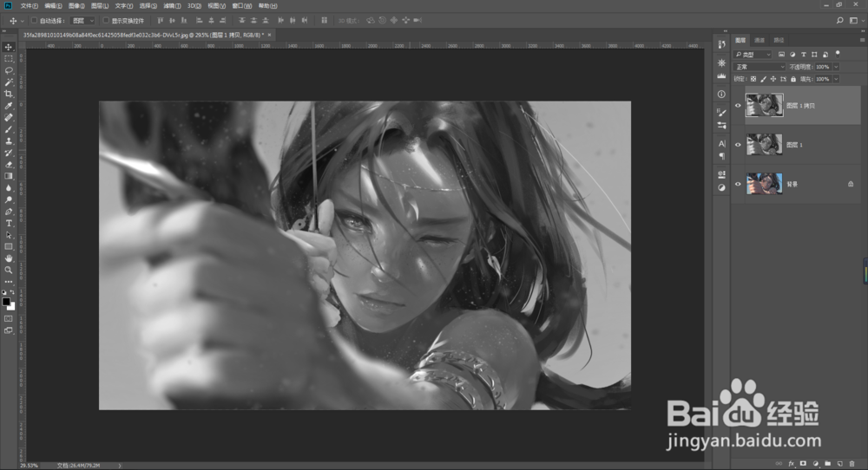Toggle lock all padlock icon
The image size is (868, 470).
point(793,79)
